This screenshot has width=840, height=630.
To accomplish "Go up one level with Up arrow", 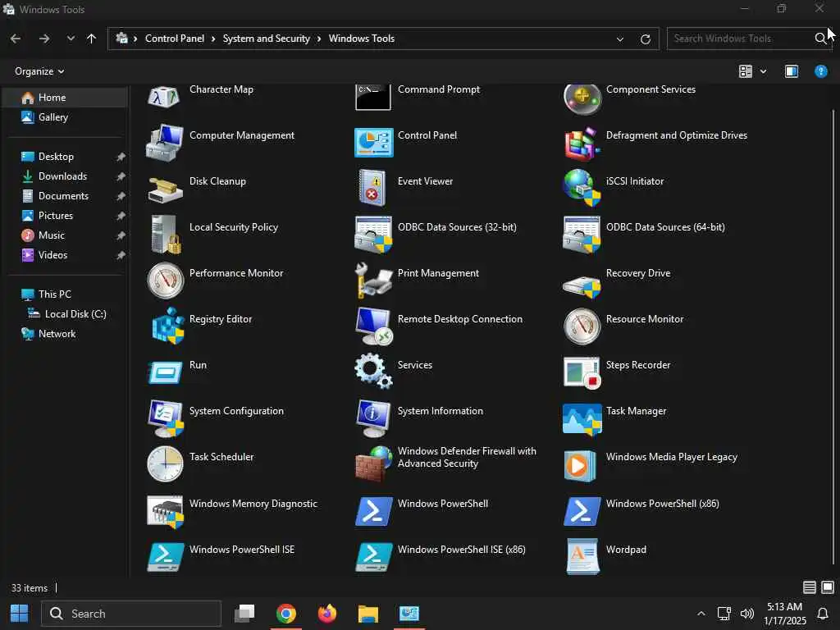I will 92,39.
